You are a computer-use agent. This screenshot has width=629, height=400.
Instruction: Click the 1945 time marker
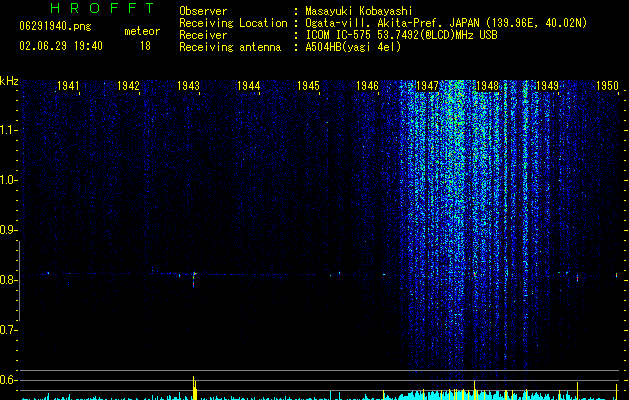click(x=308, y=86)
